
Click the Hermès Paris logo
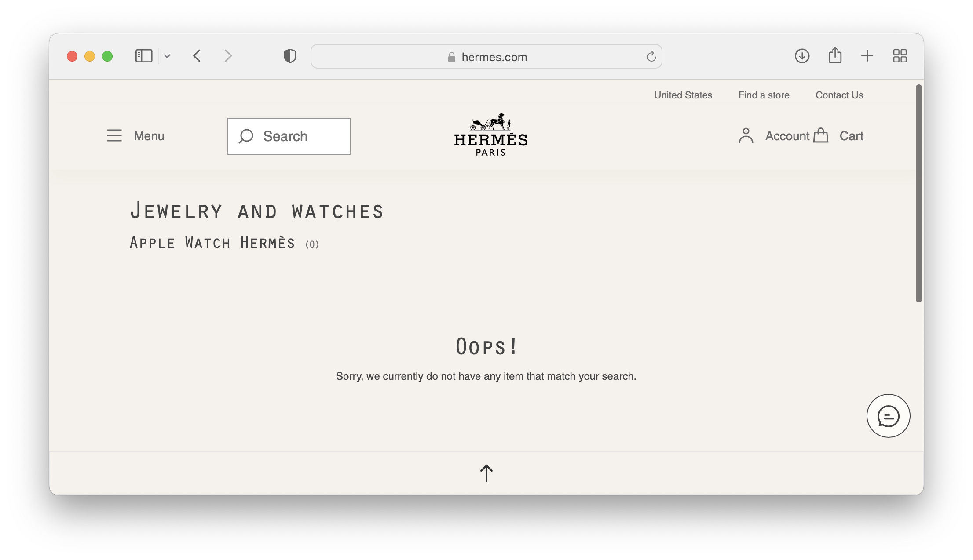[490, 135]
